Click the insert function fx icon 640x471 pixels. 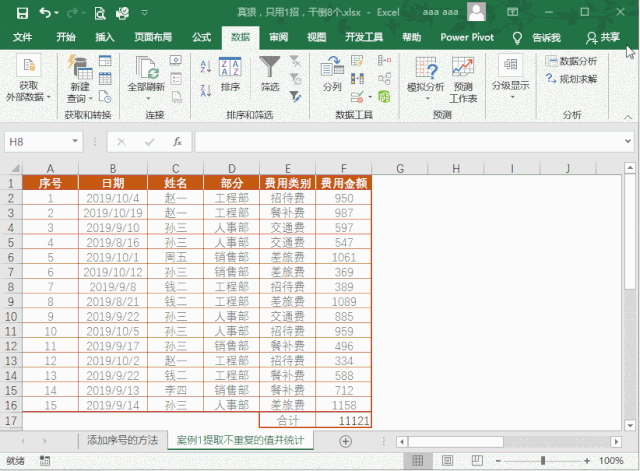[177, 142]
